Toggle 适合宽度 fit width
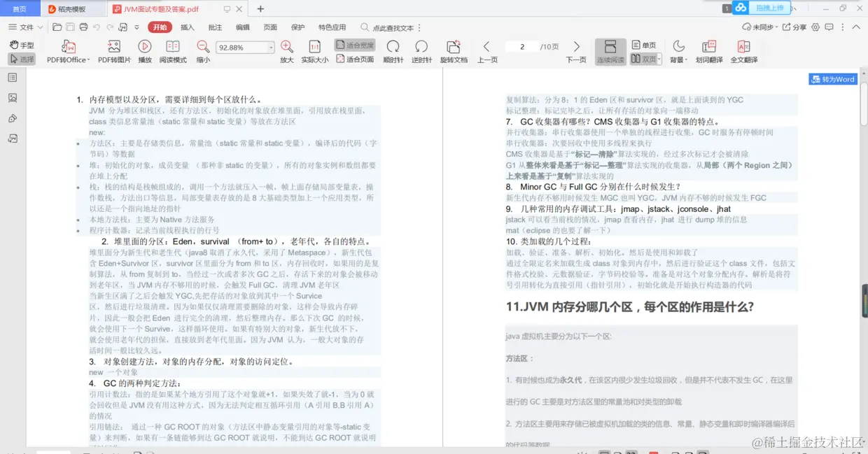Image resolution: width=868 pixels, height=454 pixels. [x=355, y=45]
